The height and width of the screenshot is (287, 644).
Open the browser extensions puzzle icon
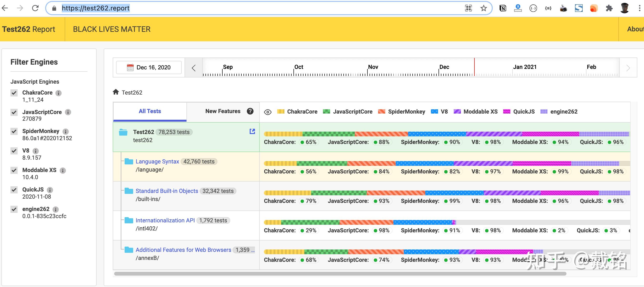click(x=609, y=8)
